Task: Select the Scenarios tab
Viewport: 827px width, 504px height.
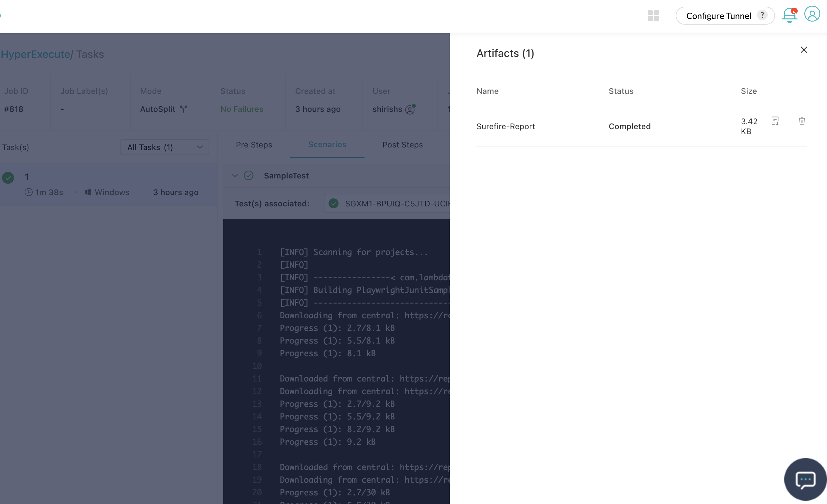Action: [x=327, y=144]
